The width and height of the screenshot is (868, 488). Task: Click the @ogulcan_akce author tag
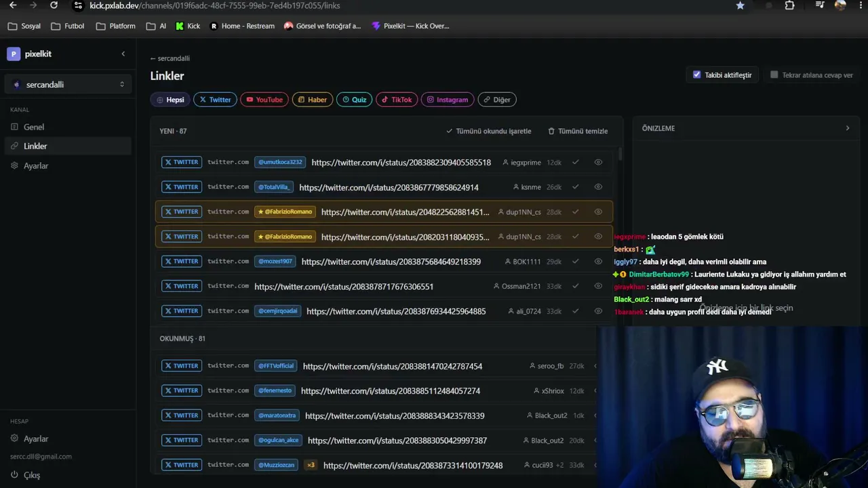pos(278,440)
